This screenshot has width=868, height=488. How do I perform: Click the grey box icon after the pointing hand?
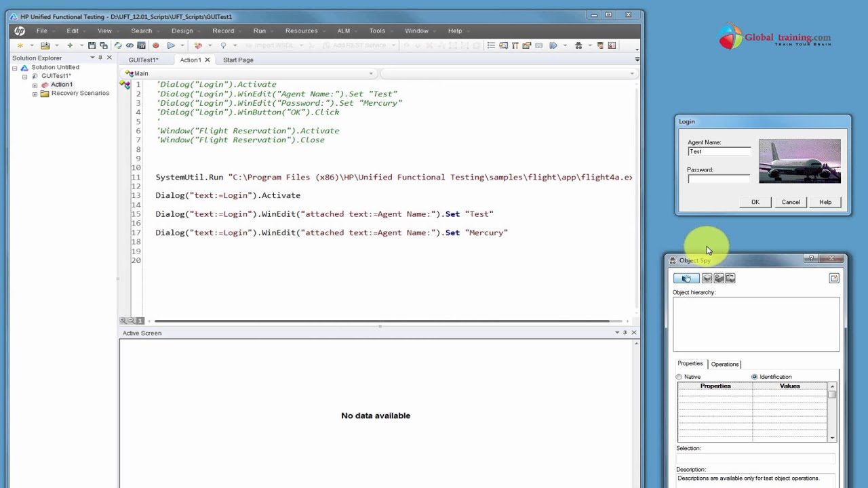click(x=707, y=278)
